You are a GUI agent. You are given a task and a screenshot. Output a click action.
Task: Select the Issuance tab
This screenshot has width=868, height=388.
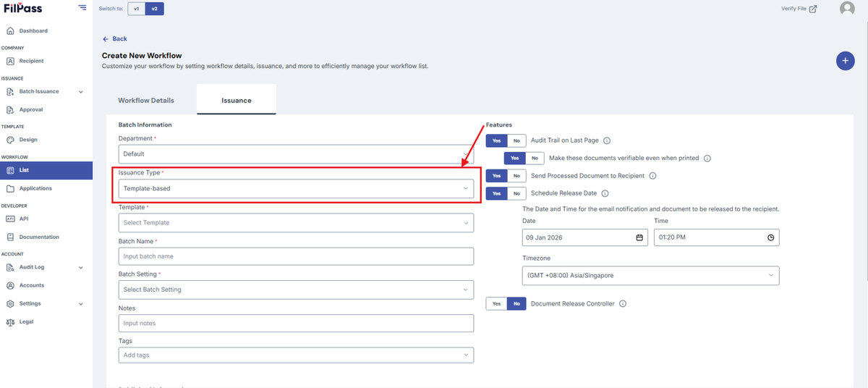point(237,101)
